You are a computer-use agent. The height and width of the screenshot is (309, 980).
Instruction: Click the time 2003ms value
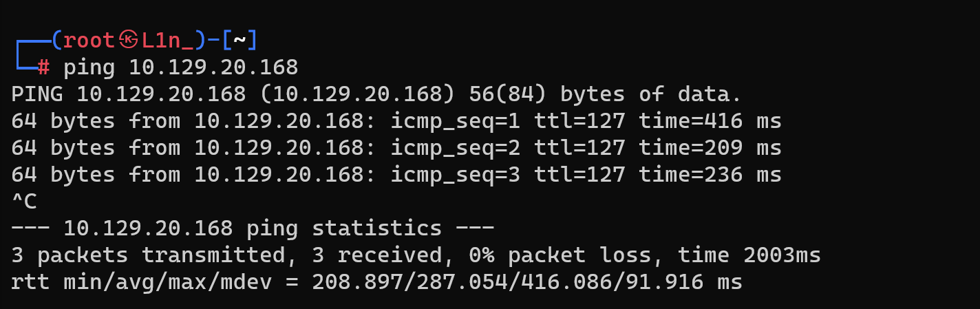click(749, 256)
